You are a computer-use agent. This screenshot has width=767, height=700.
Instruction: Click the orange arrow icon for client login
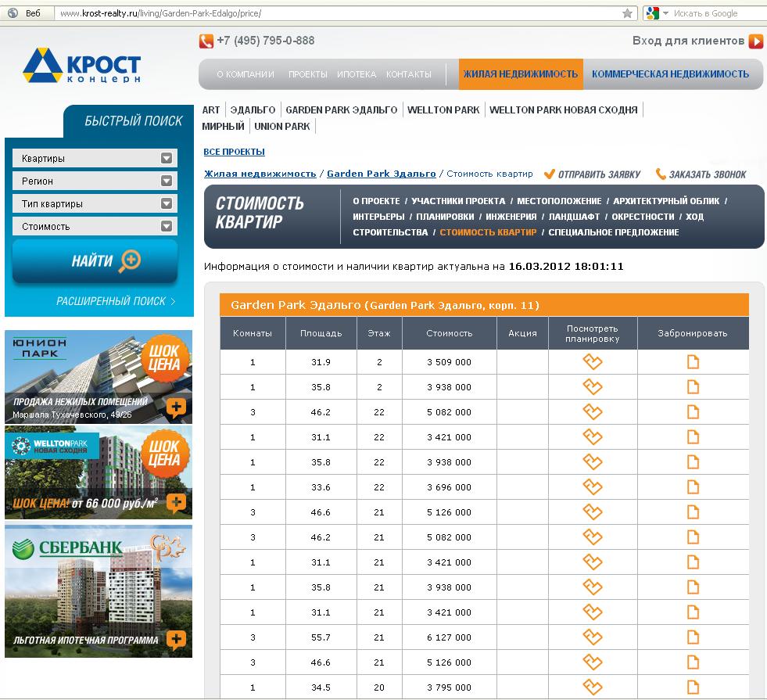coord(756,41)
